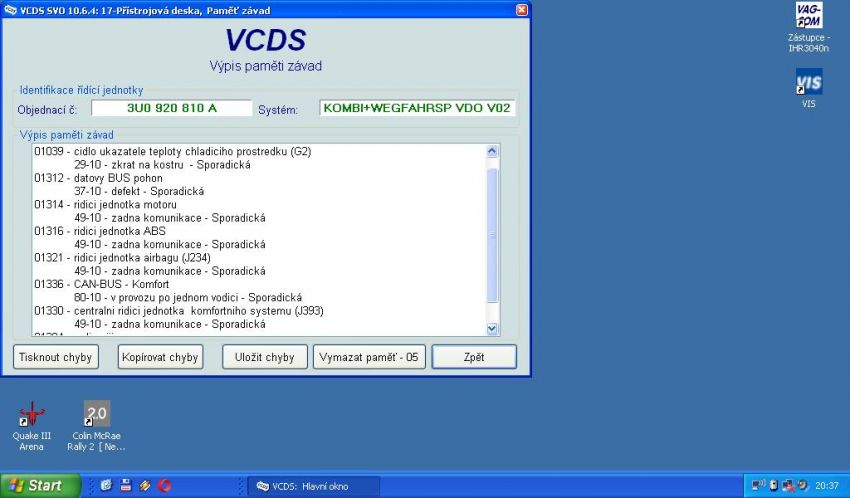Click the wireless network tray icon
Viewport: 850px width, 498px height.
(758, 485)
